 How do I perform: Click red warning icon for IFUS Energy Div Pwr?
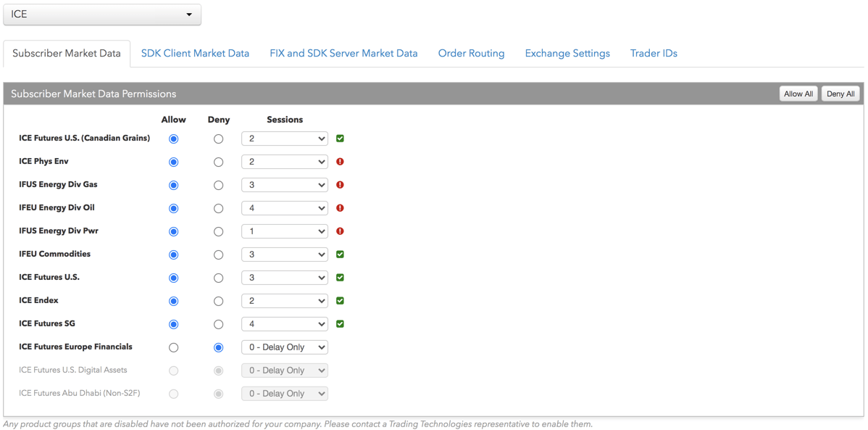click(340, 231)
